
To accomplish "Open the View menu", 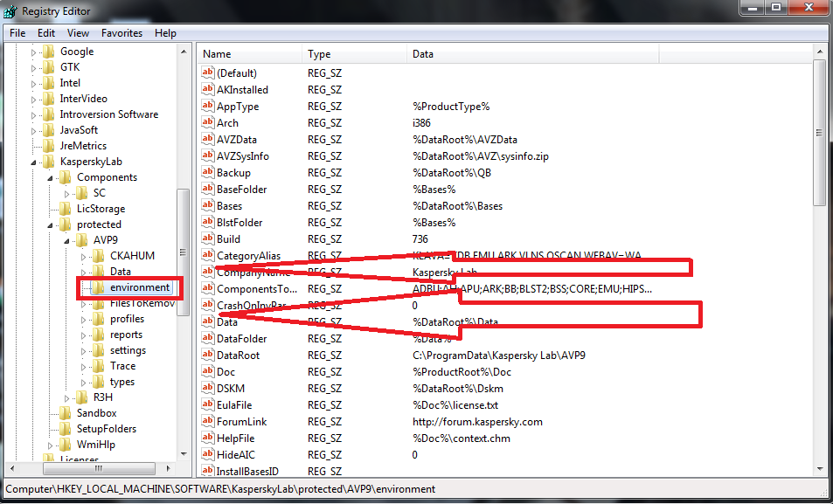I will [78, 33].
